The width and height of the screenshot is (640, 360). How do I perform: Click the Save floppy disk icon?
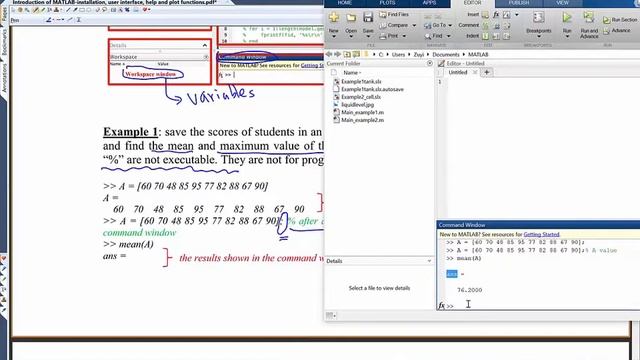pos(368,17)
